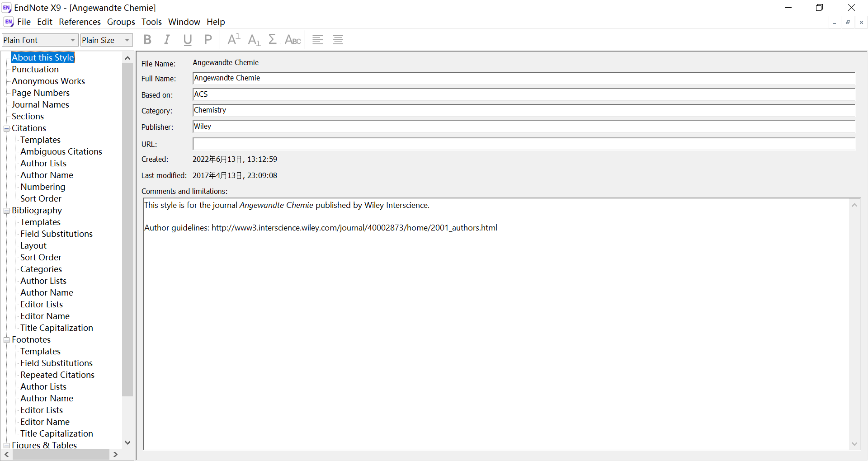Click the Created date '2022年6月13日, 13:12:59'
868x461 pixels.
click(235, 159)
